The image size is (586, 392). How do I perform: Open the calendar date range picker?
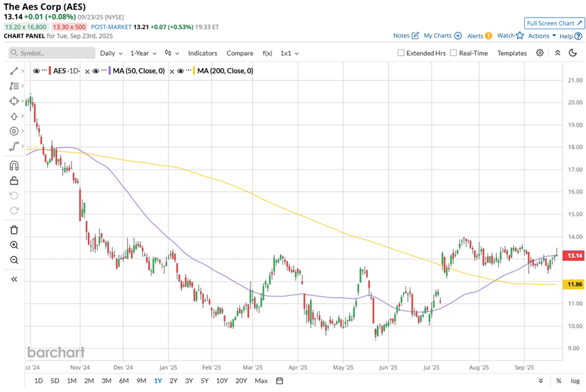click(279, 381)
